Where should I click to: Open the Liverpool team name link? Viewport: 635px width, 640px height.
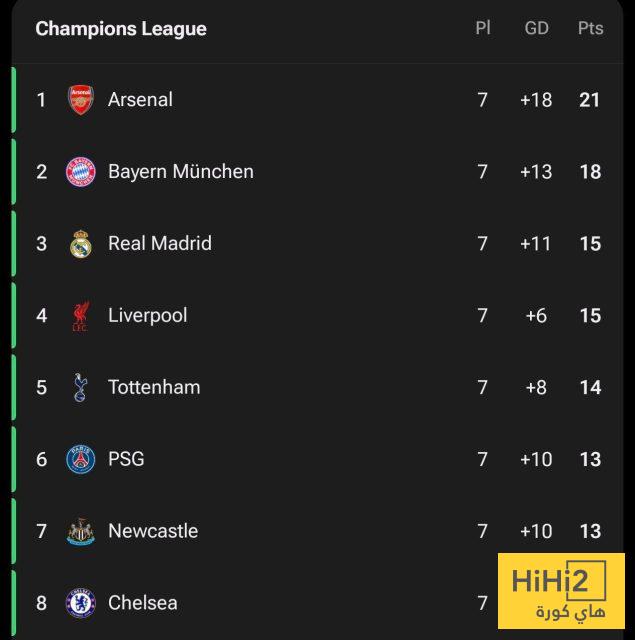pos(147,315)
